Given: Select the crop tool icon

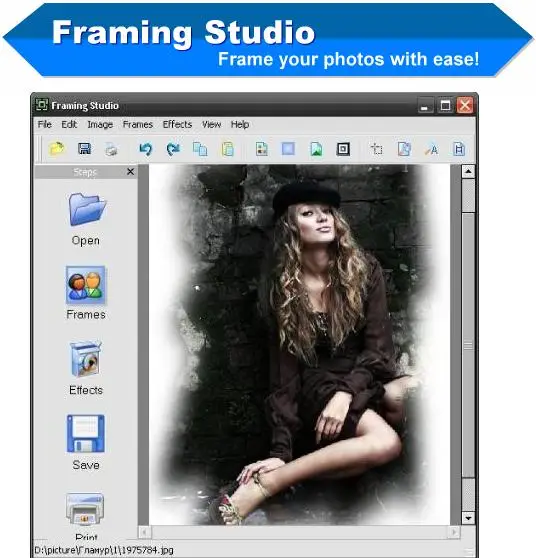Looking at the screenshot, I should tap(377, 149).
